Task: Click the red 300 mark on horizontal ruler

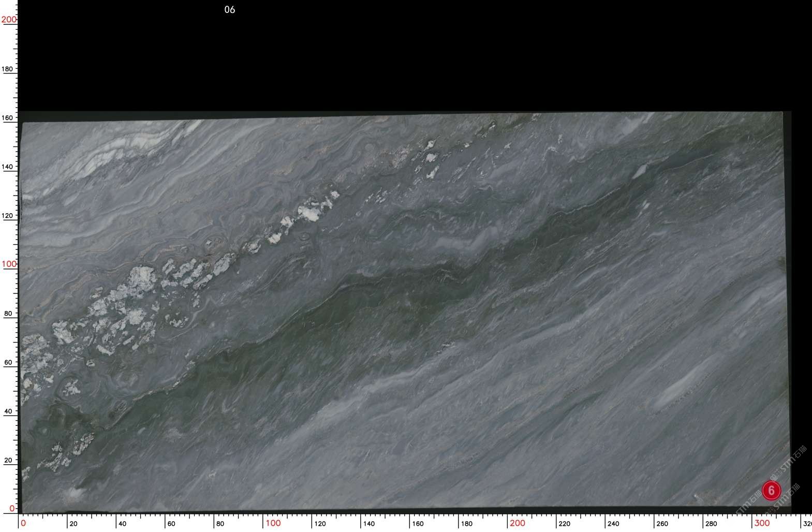Action: click(762, 523)
